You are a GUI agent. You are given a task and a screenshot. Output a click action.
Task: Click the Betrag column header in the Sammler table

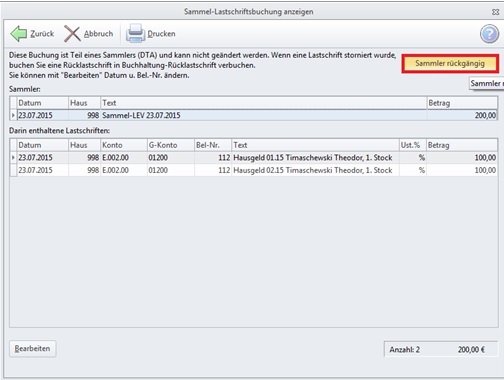tap(462, 103)
